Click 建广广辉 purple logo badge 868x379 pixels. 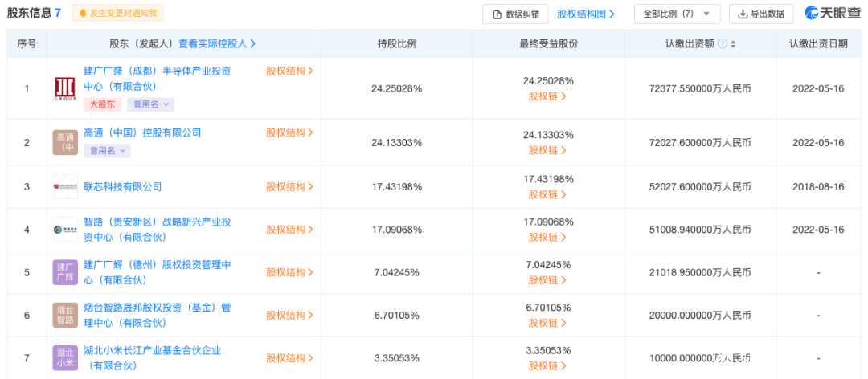pyautogui.click(x=65, y=272)
